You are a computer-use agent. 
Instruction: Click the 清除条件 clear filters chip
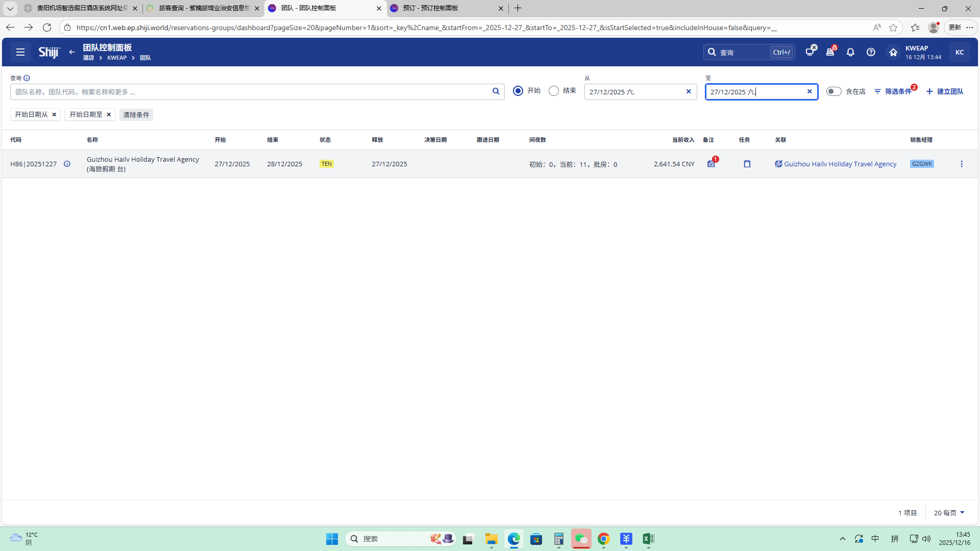tap(136, 115)
